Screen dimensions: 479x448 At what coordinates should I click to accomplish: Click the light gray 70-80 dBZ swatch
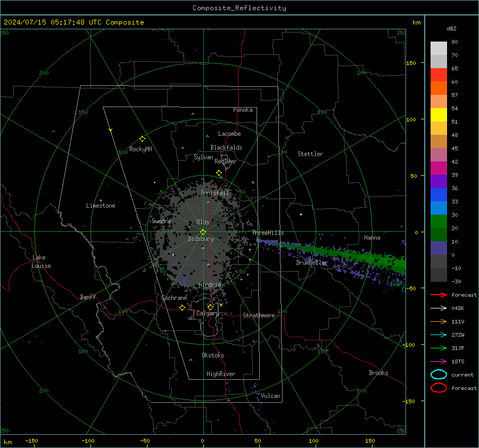pyautogui.click(x=439, y=48)
